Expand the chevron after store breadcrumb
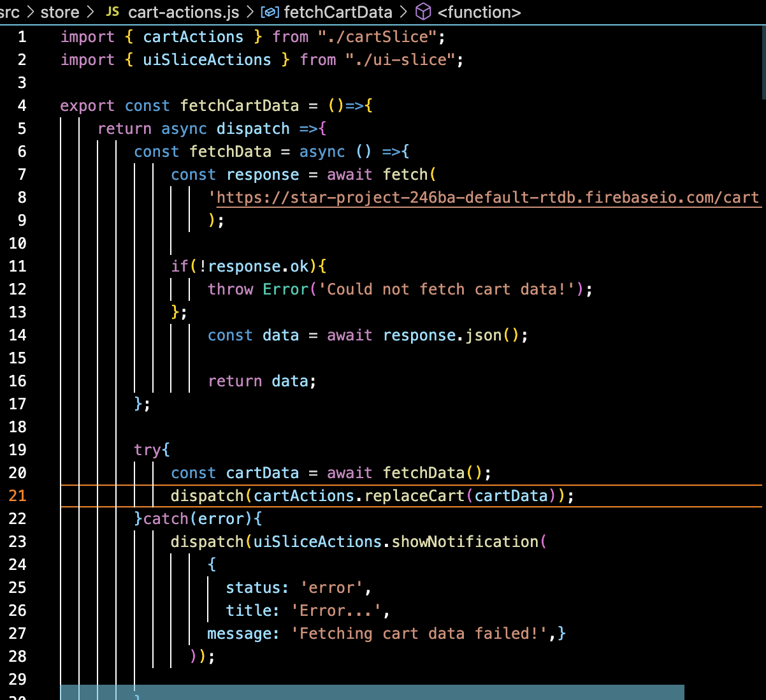766x700 pixels. coord(90,12)
